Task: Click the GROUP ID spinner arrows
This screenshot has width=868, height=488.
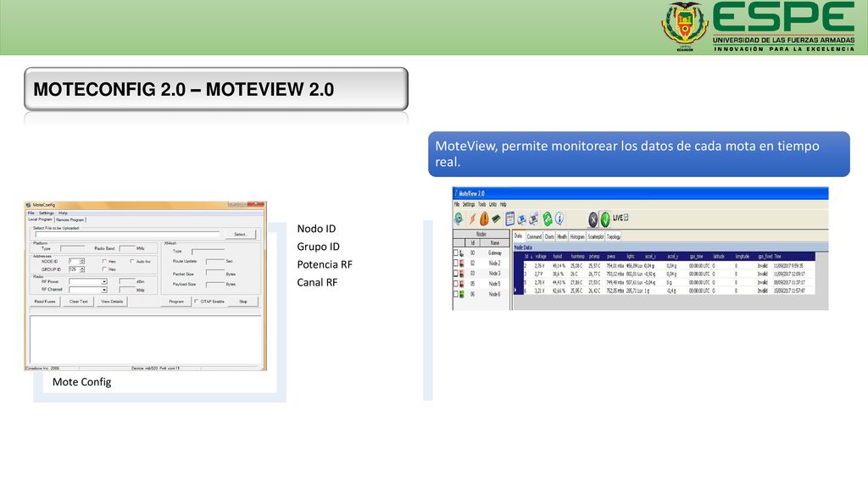Action: [x=82, y=269]
